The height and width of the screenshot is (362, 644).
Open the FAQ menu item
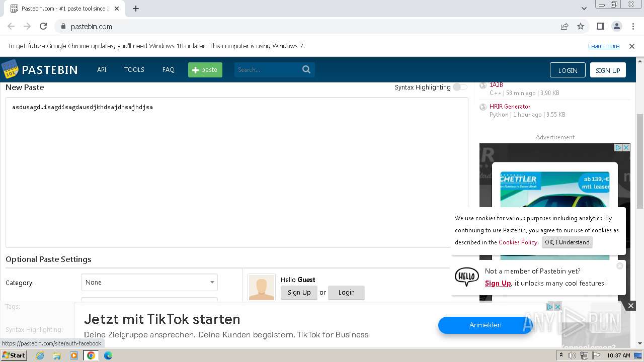(168, 69)
